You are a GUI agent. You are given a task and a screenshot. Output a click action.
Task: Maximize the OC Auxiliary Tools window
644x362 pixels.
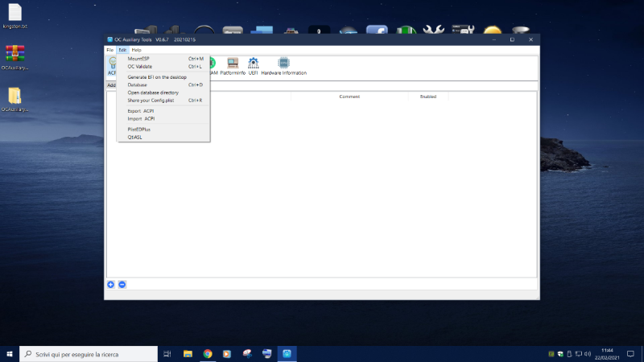coord(512,39)
